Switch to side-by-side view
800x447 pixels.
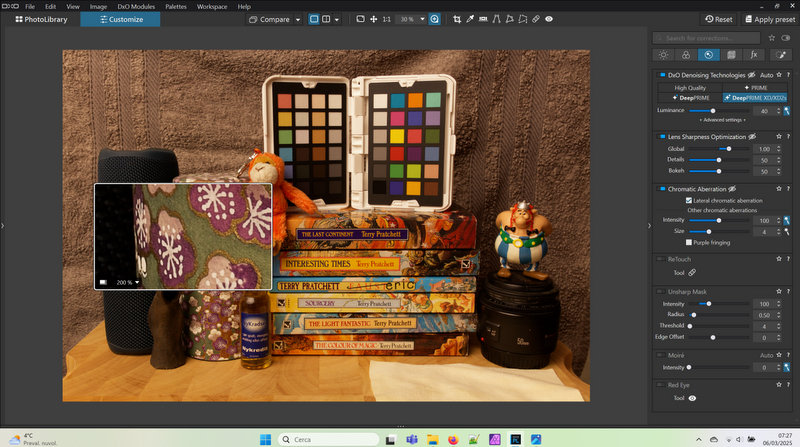[326, 19]
